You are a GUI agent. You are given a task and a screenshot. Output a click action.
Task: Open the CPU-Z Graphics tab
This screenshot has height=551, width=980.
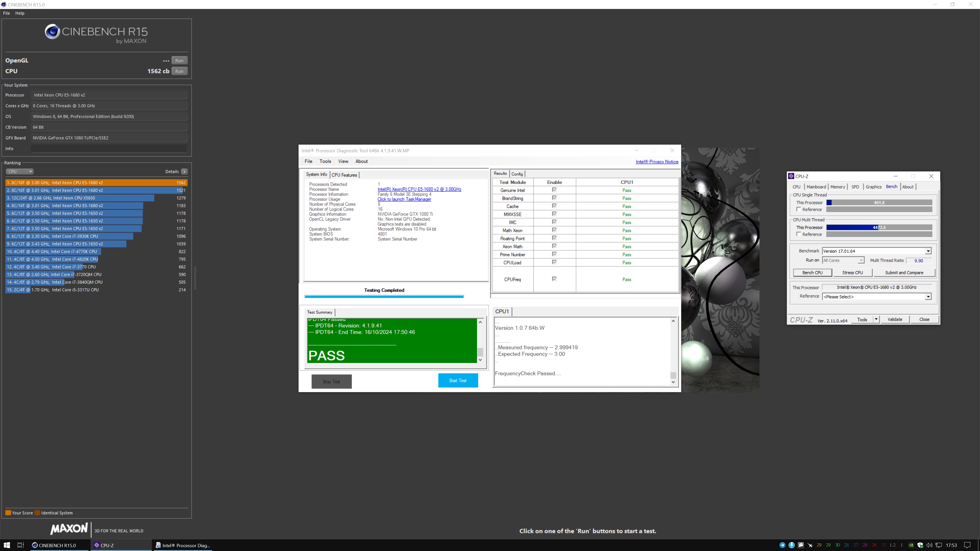[874, 187]
